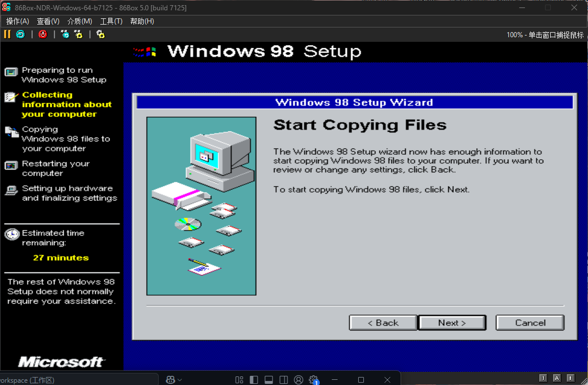Screen dimensions: 588x385
Task: Open the 操作(A) menu
Action: (18, 21)
